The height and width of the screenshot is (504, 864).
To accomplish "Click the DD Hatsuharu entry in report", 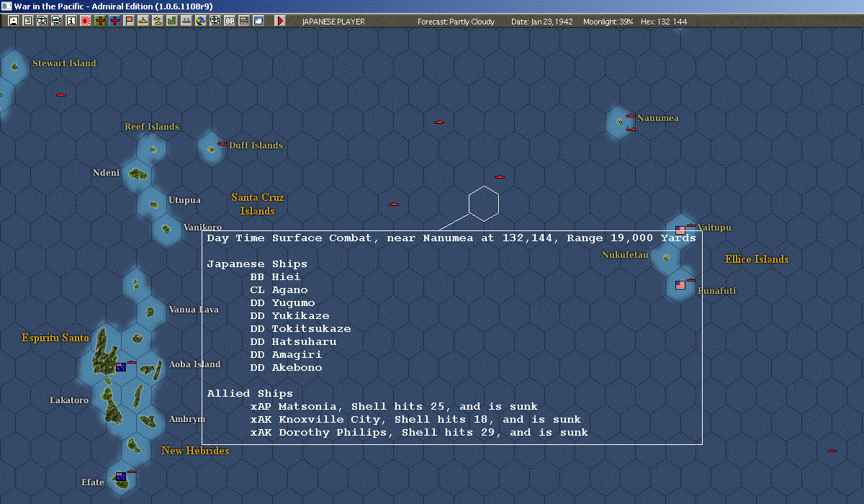I will [294, 342].
